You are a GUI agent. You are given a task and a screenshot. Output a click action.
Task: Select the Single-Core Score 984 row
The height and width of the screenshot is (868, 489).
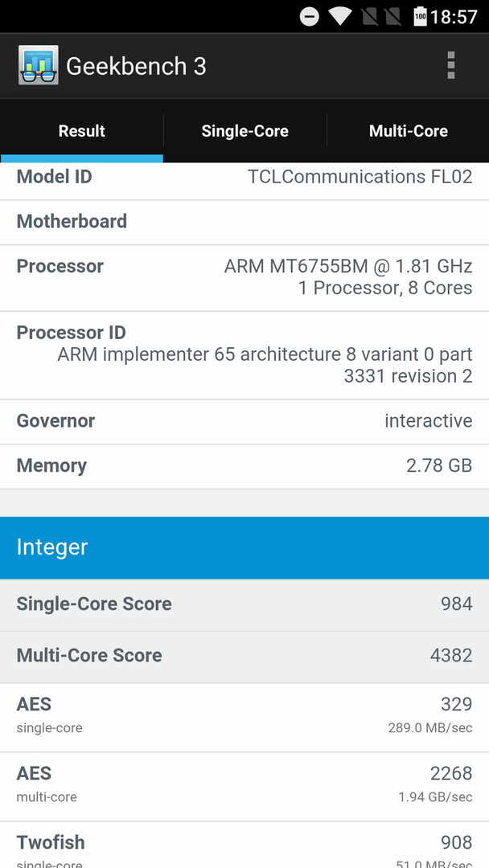244,605
